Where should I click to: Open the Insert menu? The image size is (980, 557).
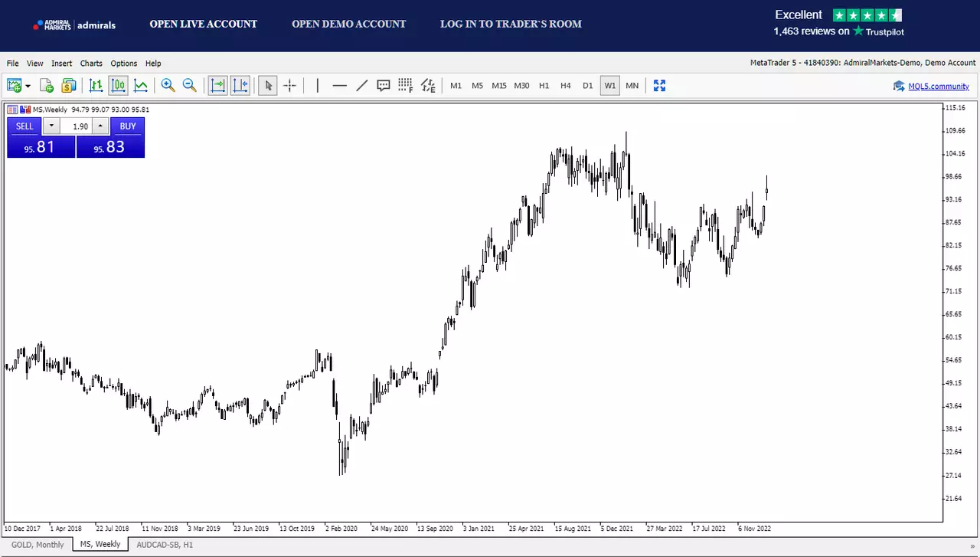(62, 64)
